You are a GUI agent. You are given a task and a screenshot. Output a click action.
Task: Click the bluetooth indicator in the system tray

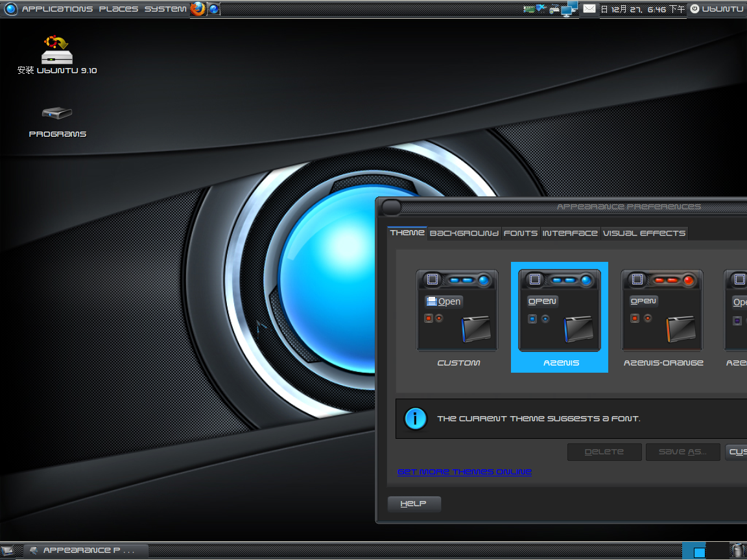[x=540, y=7]
